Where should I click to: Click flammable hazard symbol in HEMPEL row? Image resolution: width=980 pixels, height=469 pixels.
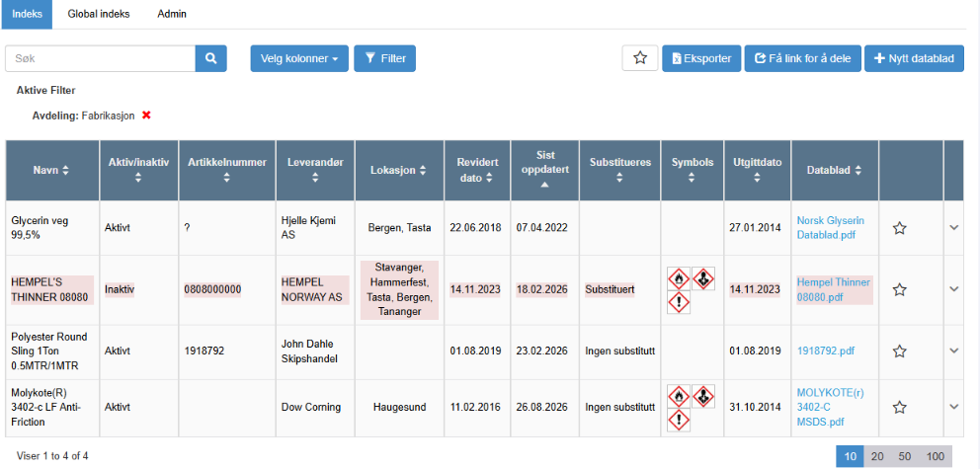click(680, 278)
